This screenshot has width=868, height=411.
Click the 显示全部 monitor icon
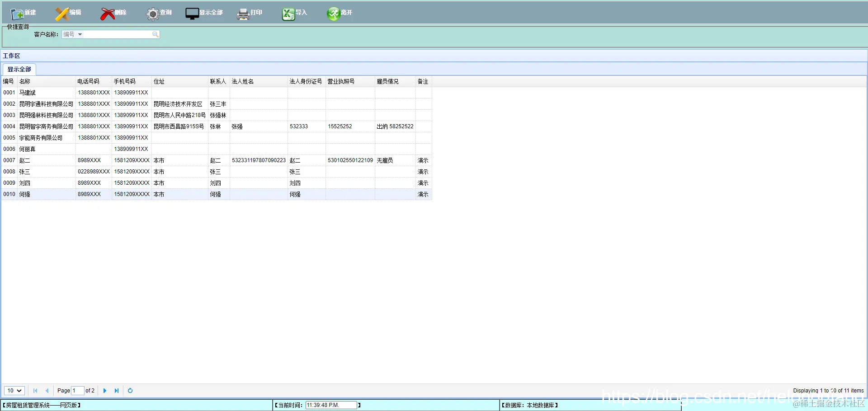click(192, 14)
